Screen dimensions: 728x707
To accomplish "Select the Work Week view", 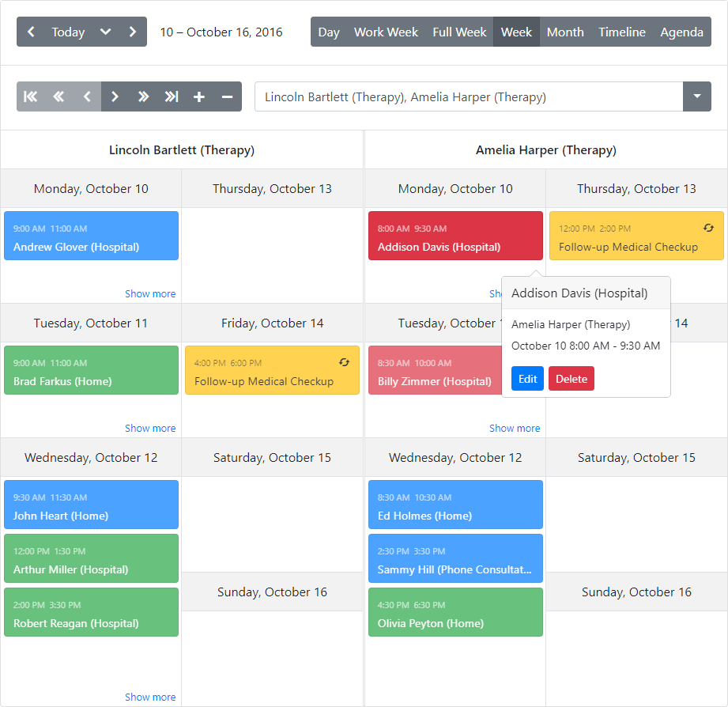I will point(386,32).
